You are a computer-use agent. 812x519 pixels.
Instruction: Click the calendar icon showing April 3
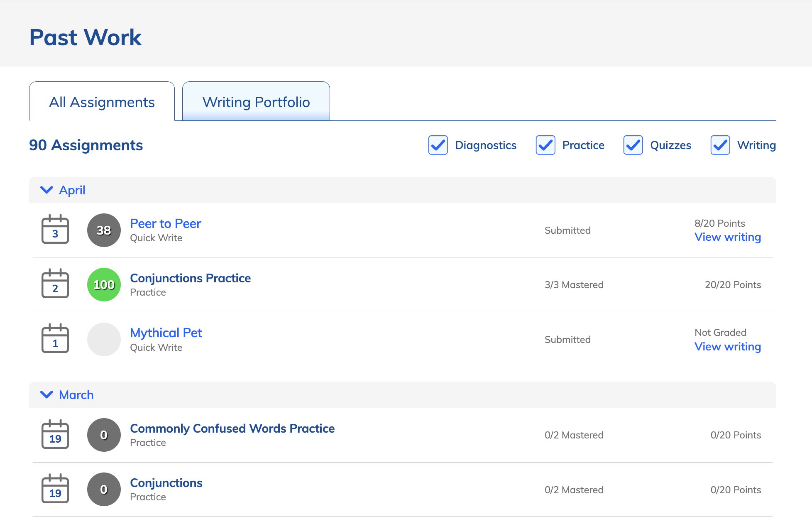pos(55,230)
